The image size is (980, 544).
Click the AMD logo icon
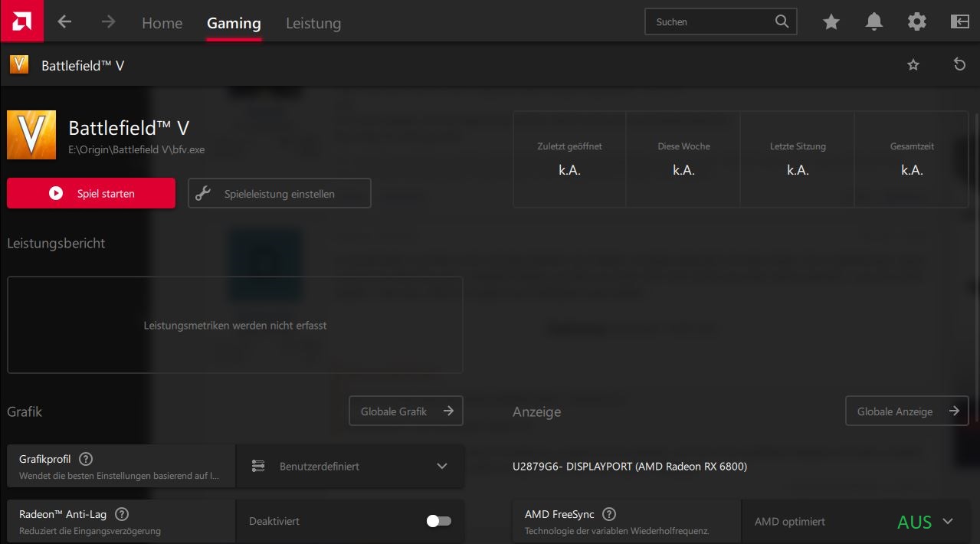click(21, 21)
